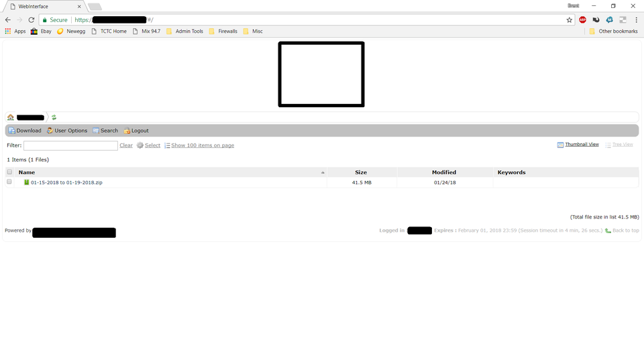Open a new tab next to WebInterface

click(x=95, y=7)
